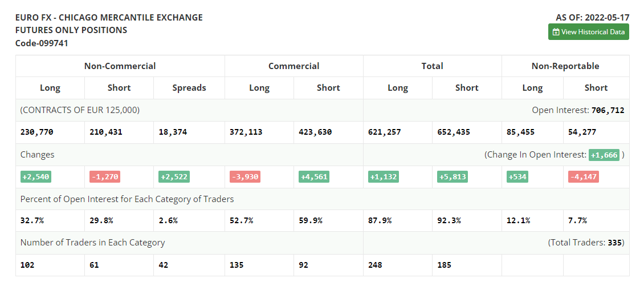Select the +534 change badge
This screenshot has height=290, width=644.
(517, 177)
